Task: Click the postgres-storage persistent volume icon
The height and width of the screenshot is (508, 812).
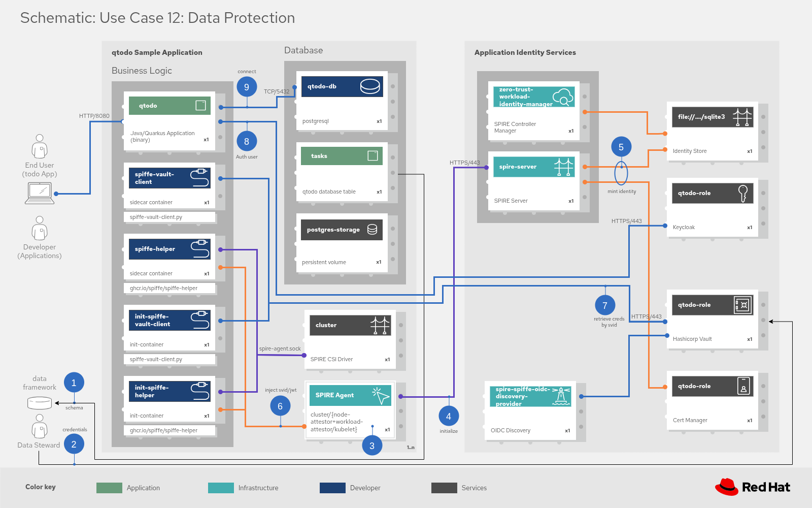Action: point(372,229)
